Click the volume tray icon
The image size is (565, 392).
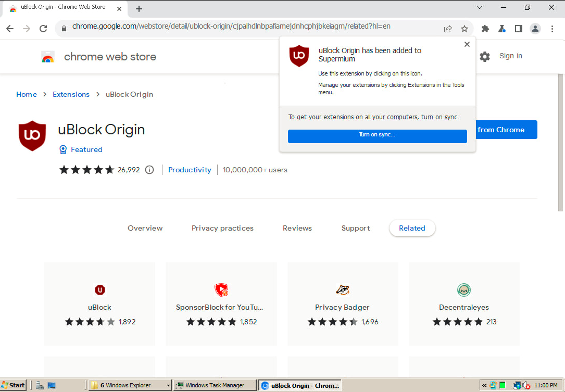(x=526, y=386)
